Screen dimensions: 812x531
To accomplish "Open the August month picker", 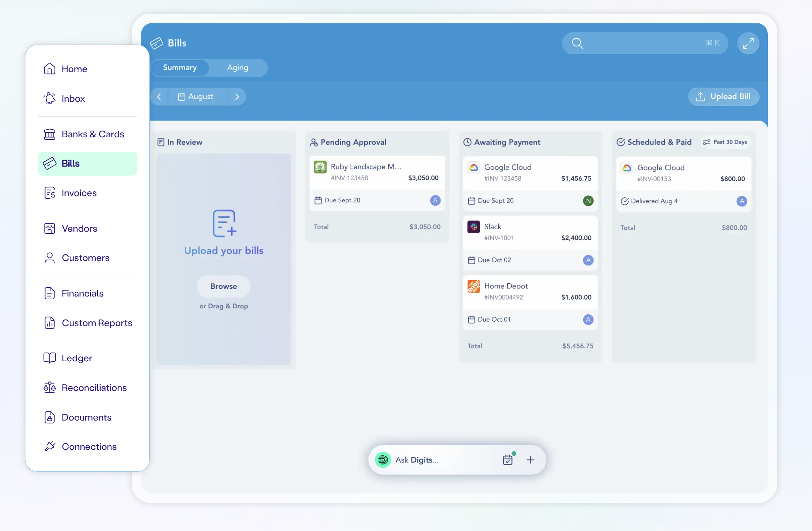I will [198, 97].
